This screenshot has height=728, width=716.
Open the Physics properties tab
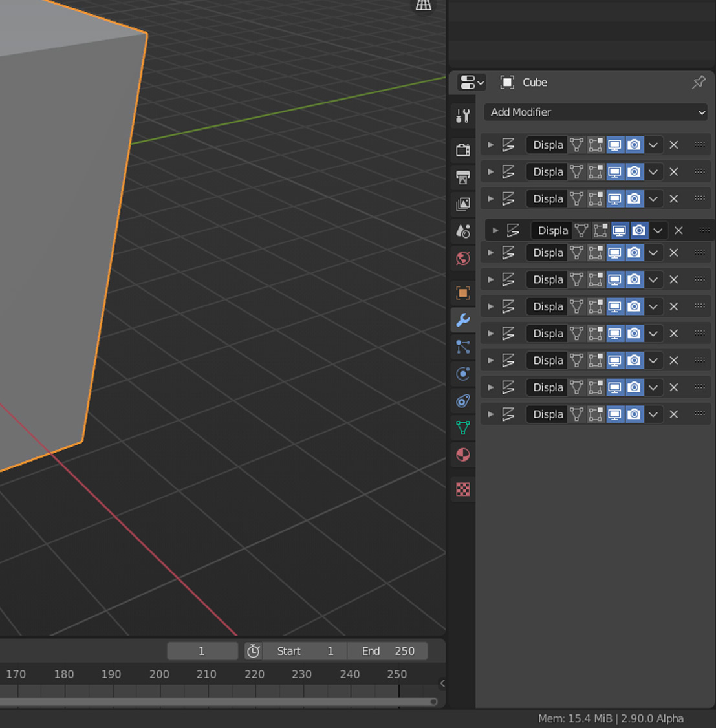coord(463,374)
